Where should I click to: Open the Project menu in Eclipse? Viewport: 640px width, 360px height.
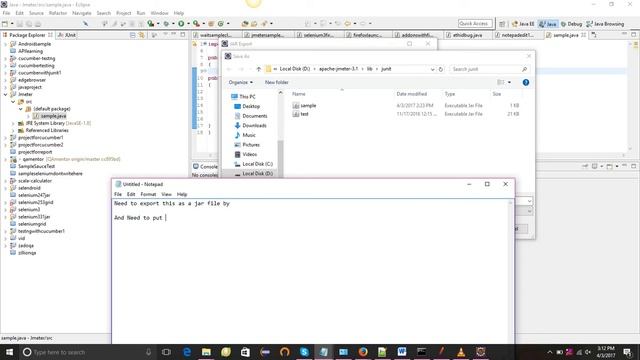(124, 13)
